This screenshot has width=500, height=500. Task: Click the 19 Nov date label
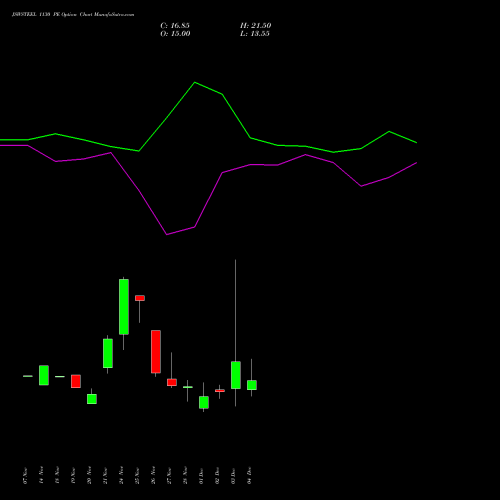pyautogui.click(x=73, y=476)
